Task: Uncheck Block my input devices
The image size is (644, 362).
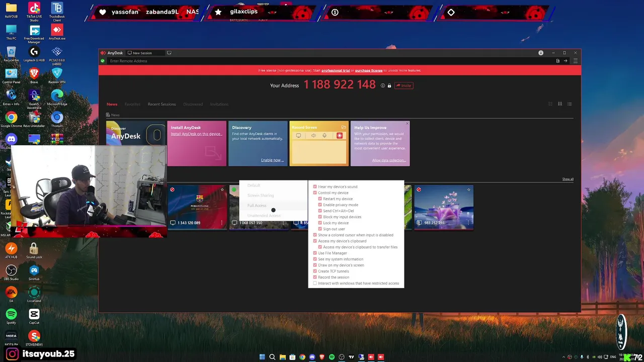Action: (320, 217)
